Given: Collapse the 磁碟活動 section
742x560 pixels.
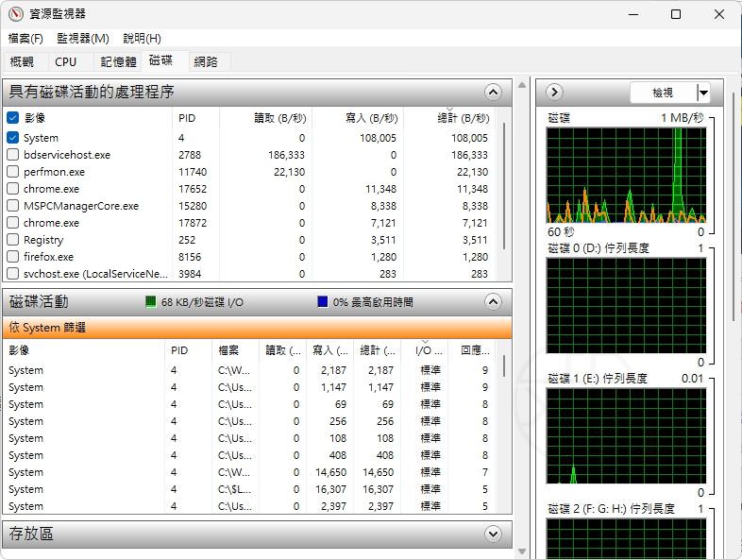Looking at the screenshot, I should tap(493, 301).
